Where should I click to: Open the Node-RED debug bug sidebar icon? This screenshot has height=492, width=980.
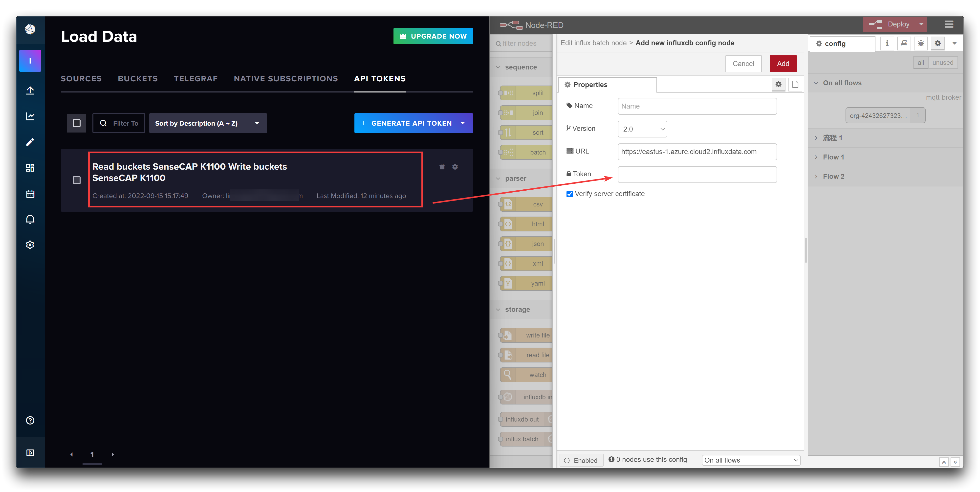921,43
